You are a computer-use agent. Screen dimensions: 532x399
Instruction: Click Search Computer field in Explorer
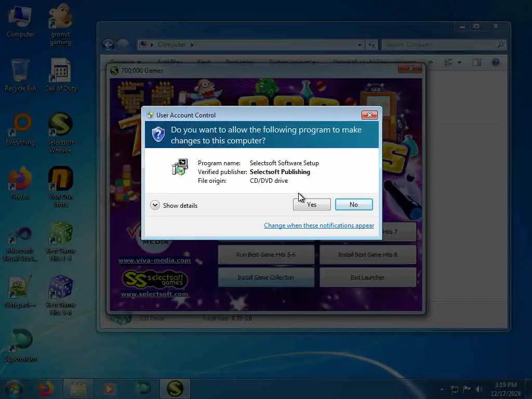(x=444, y=45)
